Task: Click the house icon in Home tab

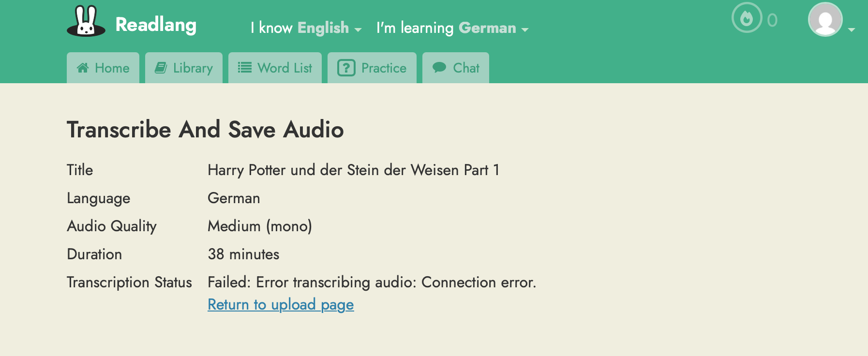Action: [x=83, y=68]
